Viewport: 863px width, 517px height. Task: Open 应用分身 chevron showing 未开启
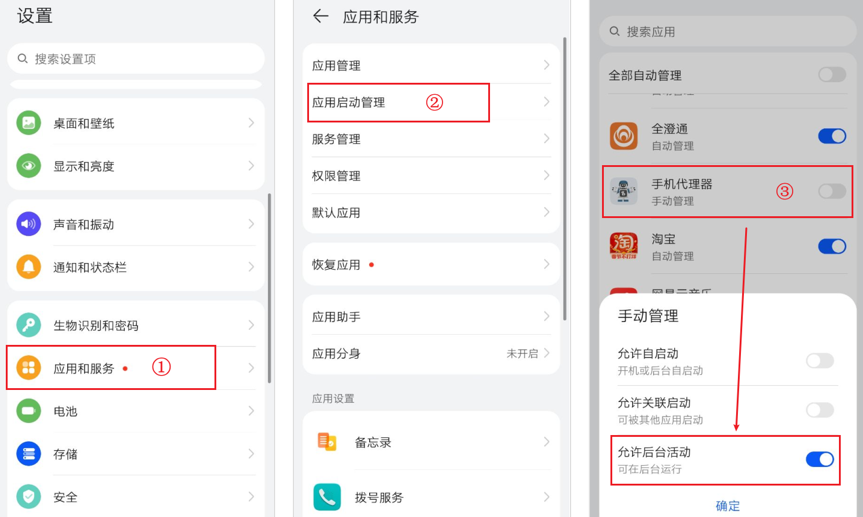point(546,353)
